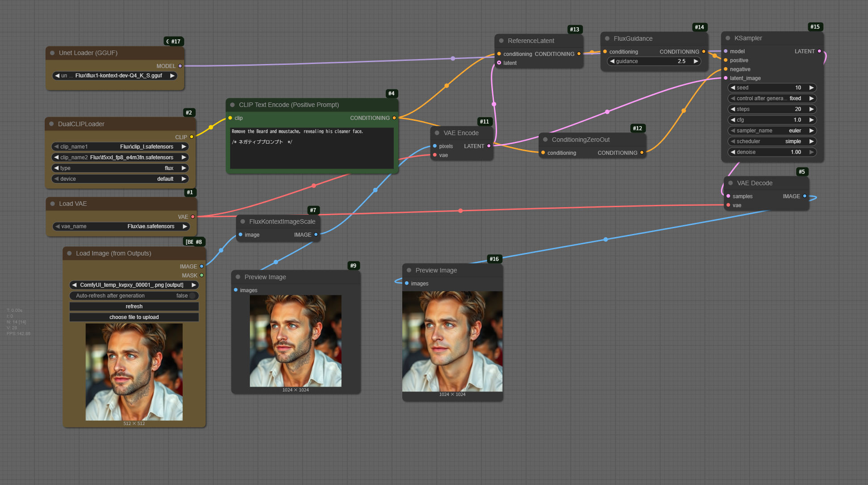Collapse the FluxKontextImageScale node dot

click(243, 221)
